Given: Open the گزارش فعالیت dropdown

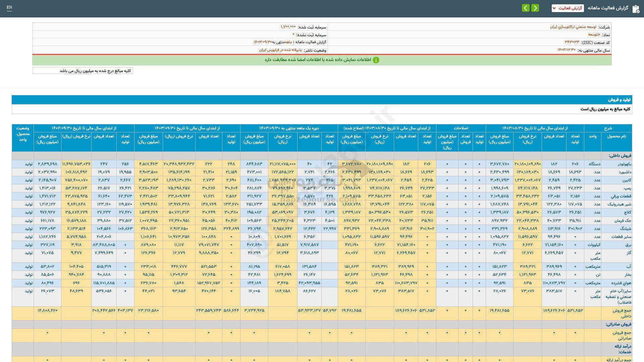Looking at the screenshot, I should point(568,8).
